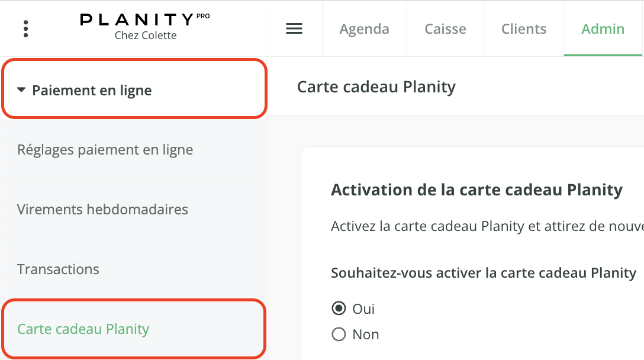Viewport: 644px width, 360px height.
Task: Click the Carte cadeau Planity page title
Action: tap(376, 87)
